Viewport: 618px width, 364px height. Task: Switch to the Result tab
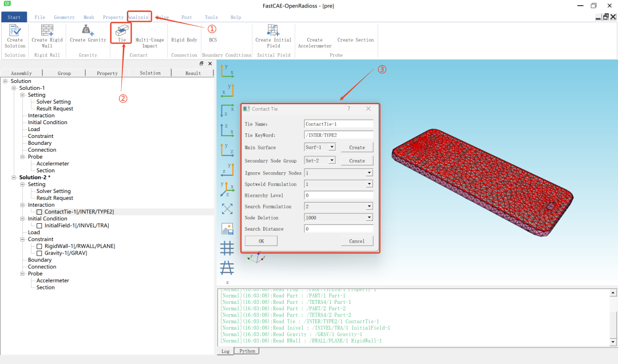pos(193,73)
